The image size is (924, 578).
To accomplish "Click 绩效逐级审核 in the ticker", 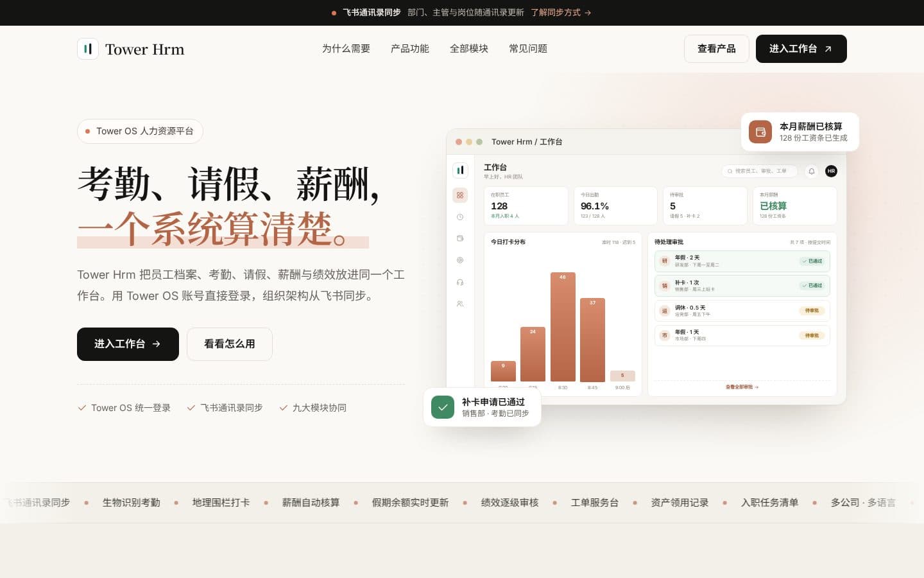I will click(510, 503).
